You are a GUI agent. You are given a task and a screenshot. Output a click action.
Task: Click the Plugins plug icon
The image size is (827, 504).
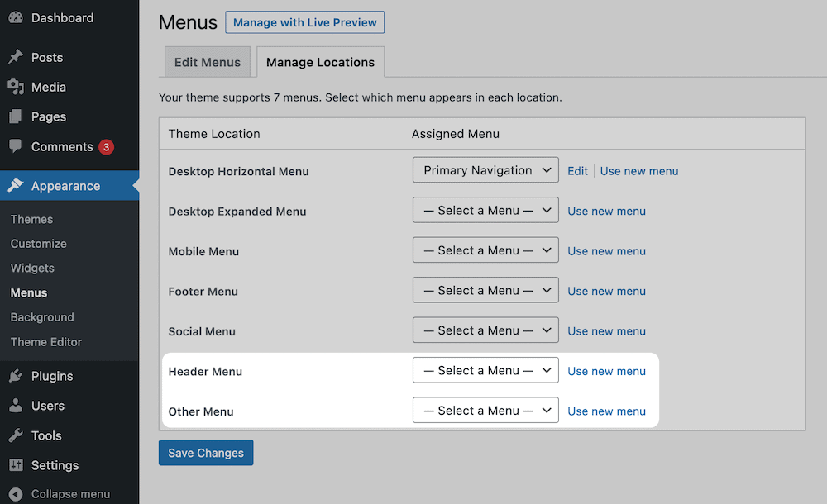16,377
